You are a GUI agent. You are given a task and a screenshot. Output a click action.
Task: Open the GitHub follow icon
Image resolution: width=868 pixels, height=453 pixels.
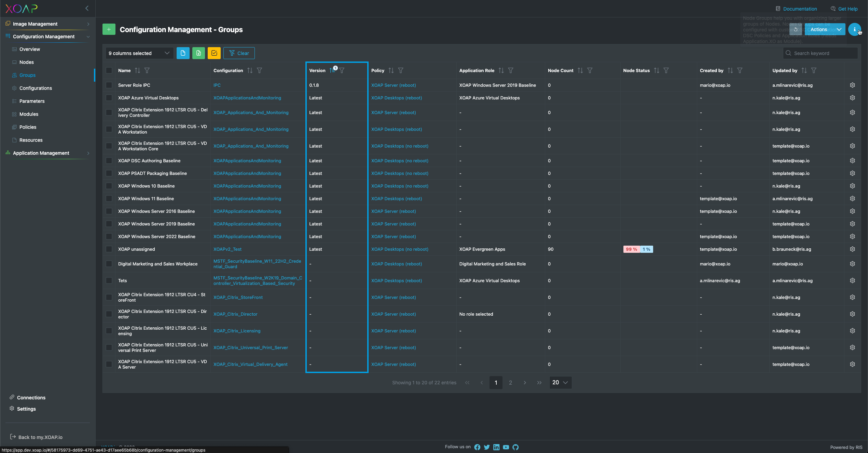coord(515,447)
